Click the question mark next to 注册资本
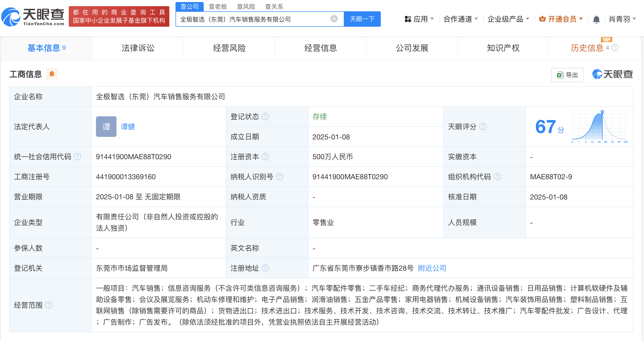The height and width of the screenshot is (341, 644). tap(266, 157)
